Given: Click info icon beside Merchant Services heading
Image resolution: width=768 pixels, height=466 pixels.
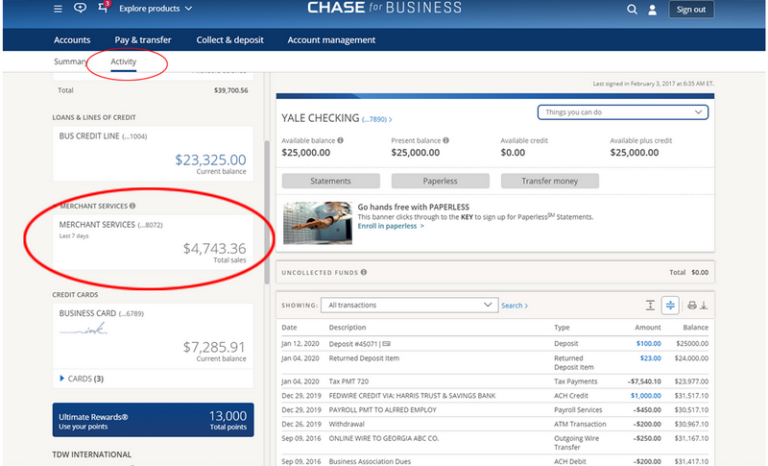Looking at the screenshot, I should coord(132,206).
